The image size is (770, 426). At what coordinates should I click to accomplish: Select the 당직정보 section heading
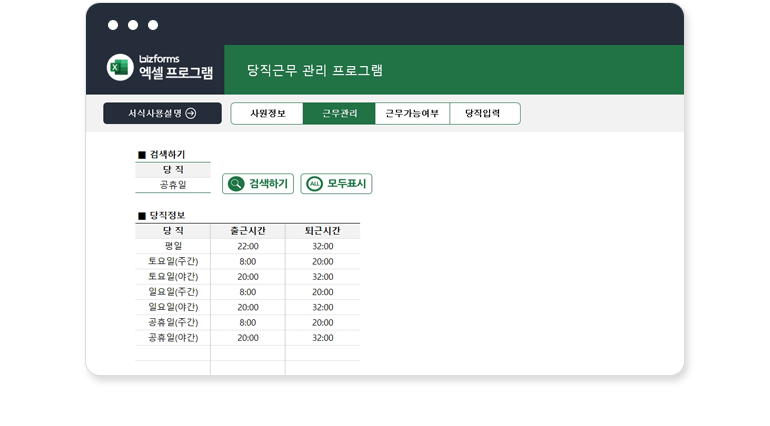coord(167,216)
